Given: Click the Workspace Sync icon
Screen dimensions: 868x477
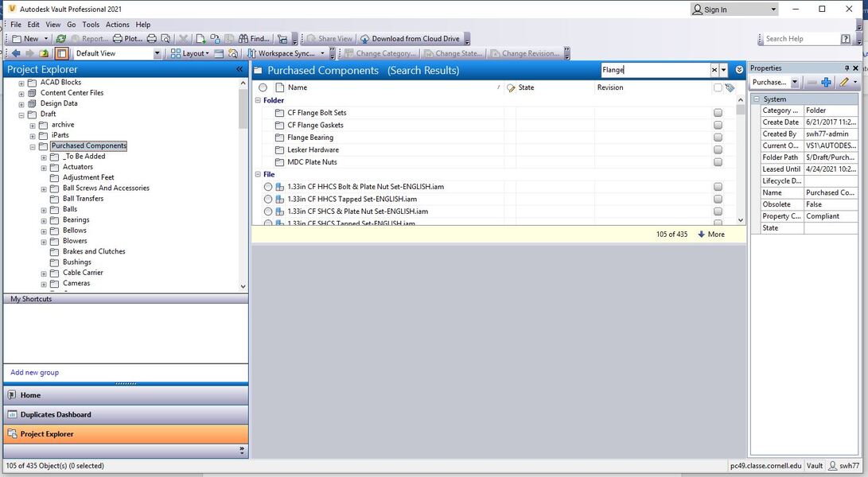Looking at the screenshot, I should click(252, 54).
